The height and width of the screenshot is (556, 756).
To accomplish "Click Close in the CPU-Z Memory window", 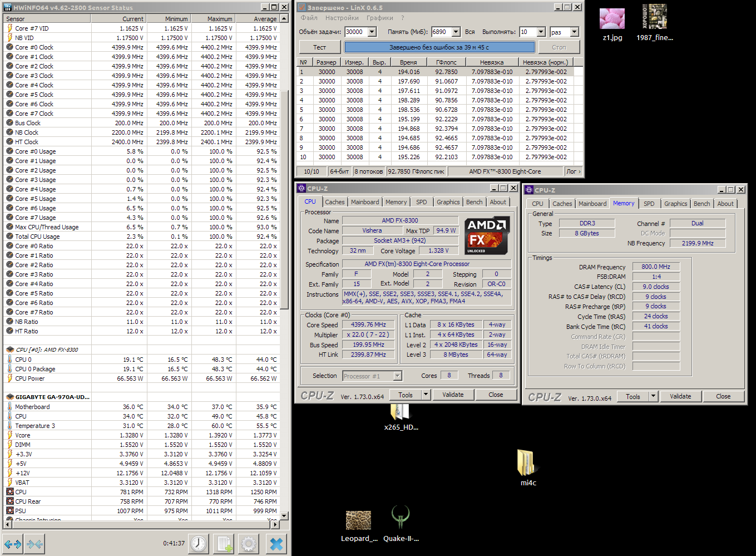I will [723, 396].
